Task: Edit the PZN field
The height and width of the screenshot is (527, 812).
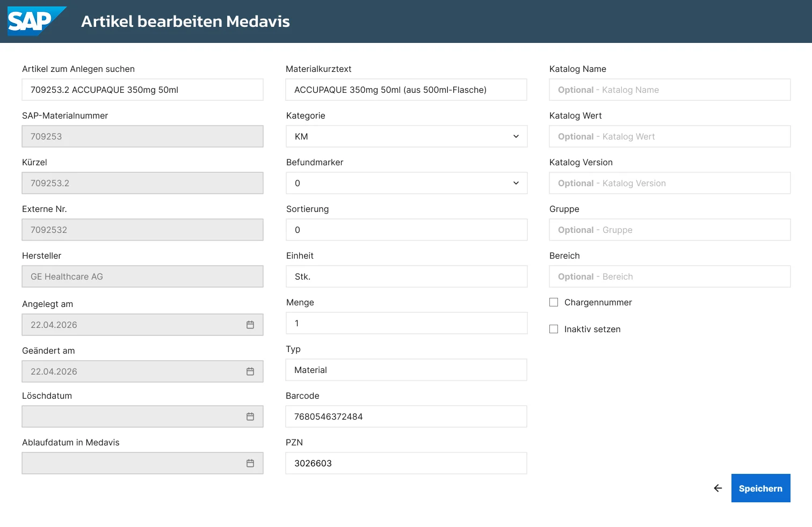Action: (x=407, y=463)
